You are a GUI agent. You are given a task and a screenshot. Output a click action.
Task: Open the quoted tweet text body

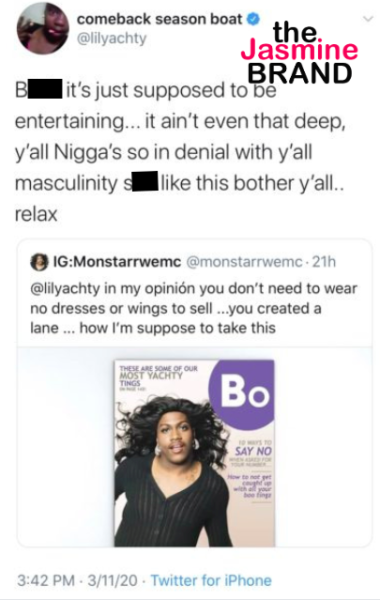point(194,308)
